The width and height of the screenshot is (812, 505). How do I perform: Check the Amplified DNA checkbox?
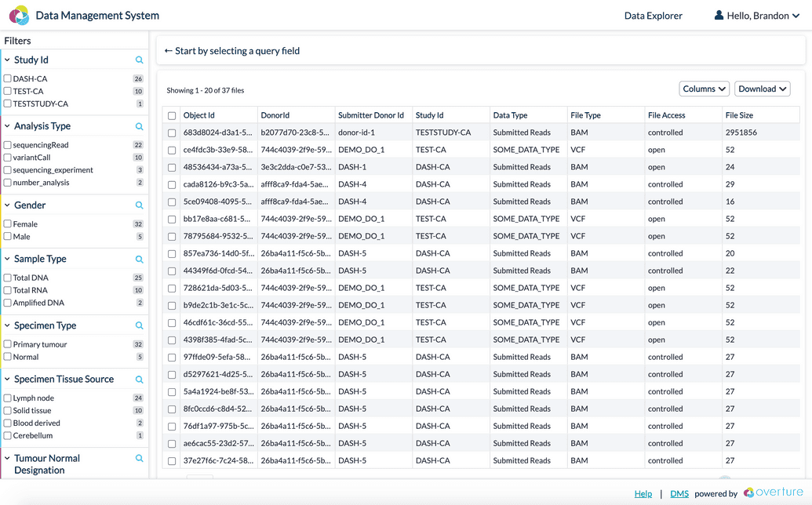(x=8, y=303)
